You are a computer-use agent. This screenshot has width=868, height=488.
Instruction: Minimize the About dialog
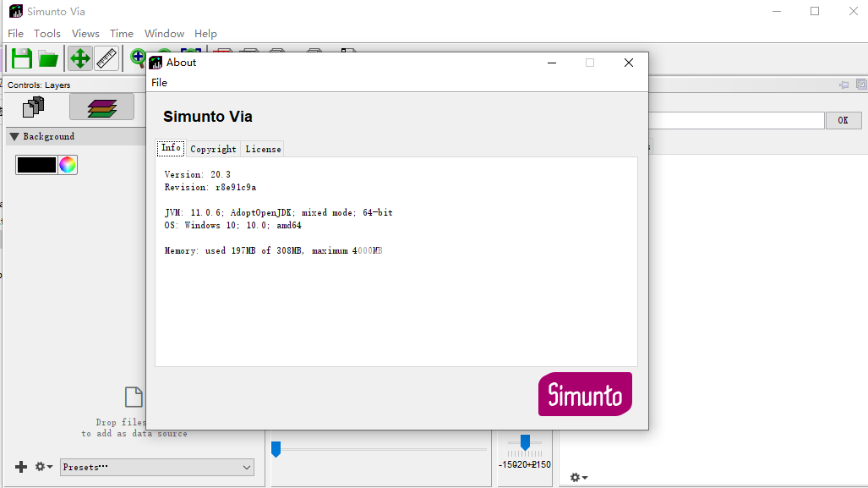[552, 63]
